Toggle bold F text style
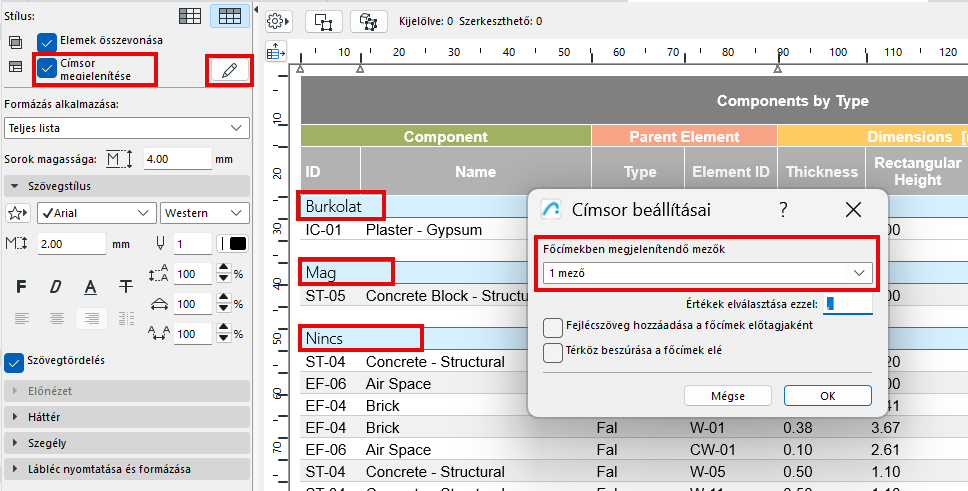Viewport: 968px width, 491px height. click(21, 287)
